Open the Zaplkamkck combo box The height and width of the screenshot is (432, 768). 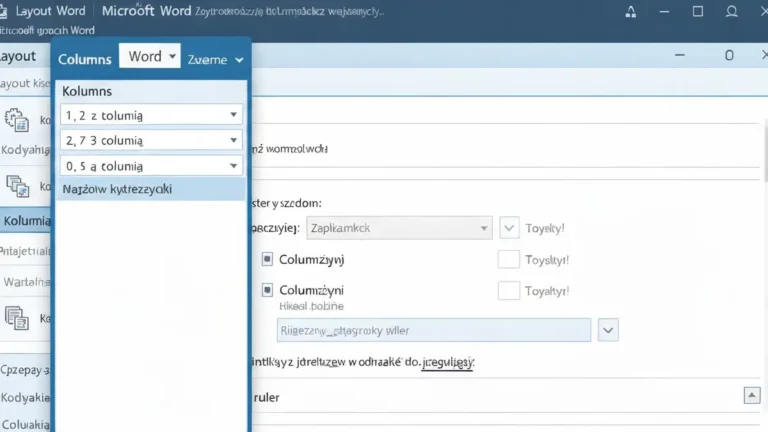click(x=399, y=228)
